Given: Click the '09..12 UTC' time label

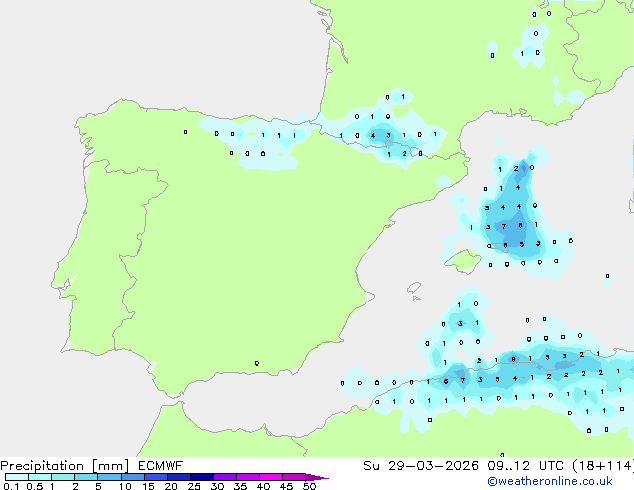Looking at the screenshot, I should coord(526,466).
